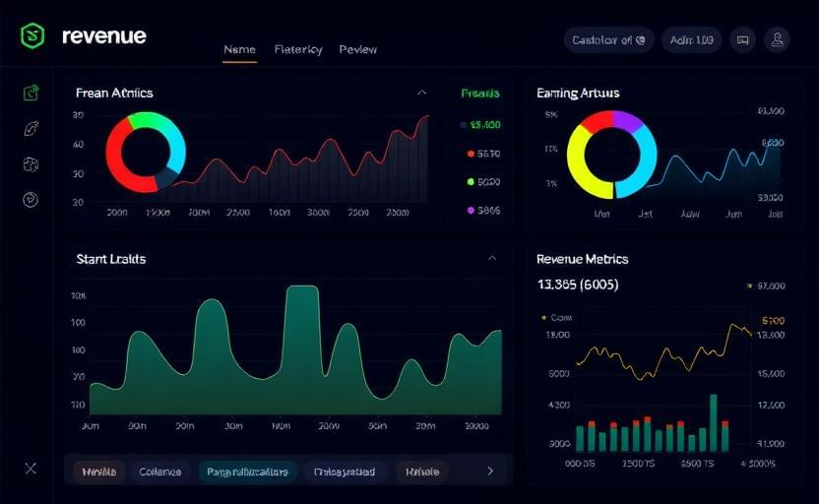The height and width of the screenshot is (504, 819).
Task: Click the green revenue logo icon
Action: click(x=34, y=36)
